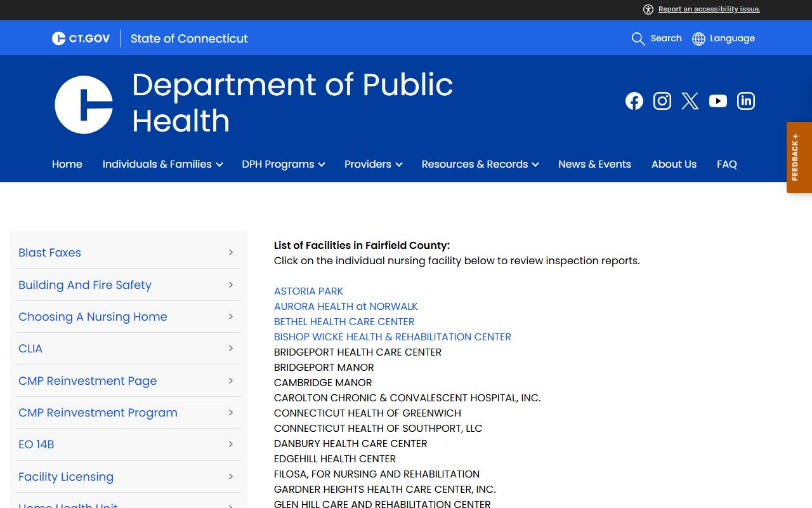
Task: Expand chevron beside CMP Reinvestment Page
Action: click(231, 381)
